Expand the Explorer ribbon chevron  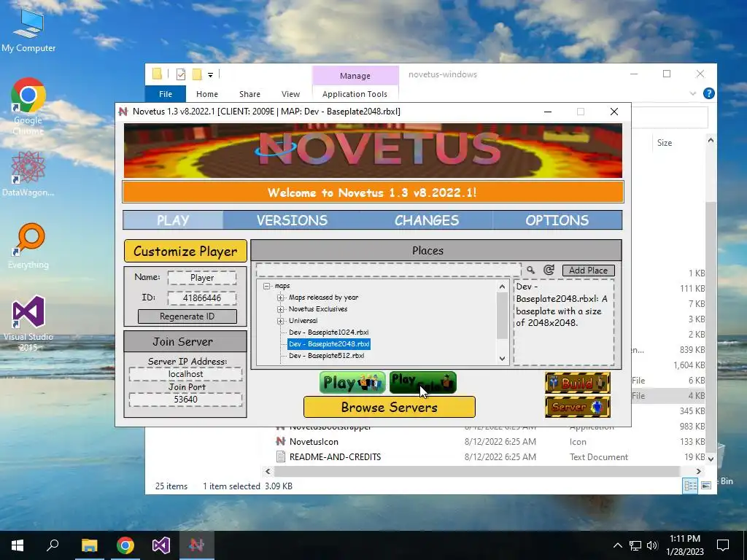point(693,94)
